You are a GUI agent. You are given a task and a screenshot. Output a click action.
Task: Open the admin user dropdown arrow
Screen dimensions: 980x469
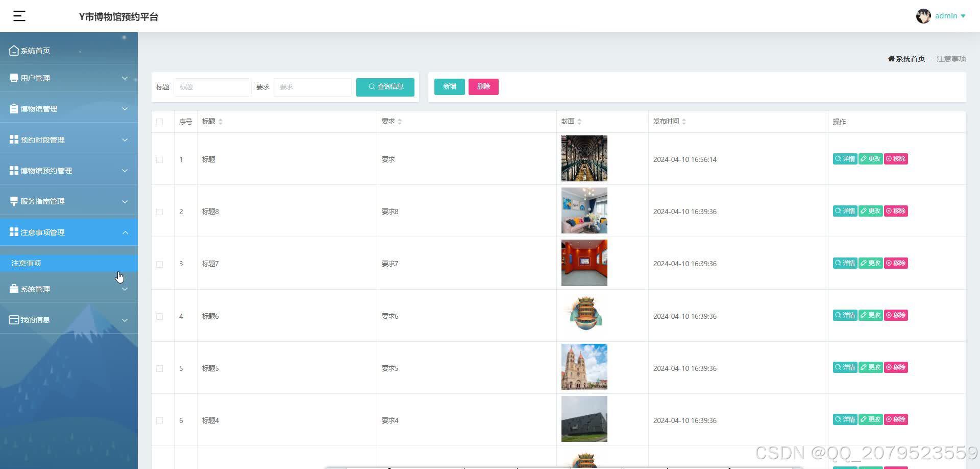963,16
